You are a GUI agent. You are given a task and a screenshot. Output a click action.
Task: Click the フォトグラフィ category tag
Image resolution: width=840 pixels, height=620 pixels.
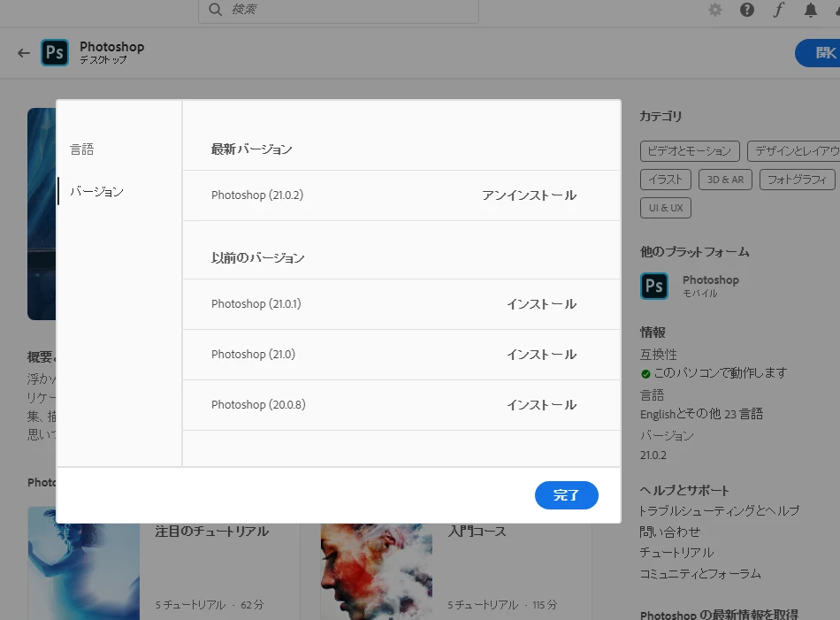[798, 180]
